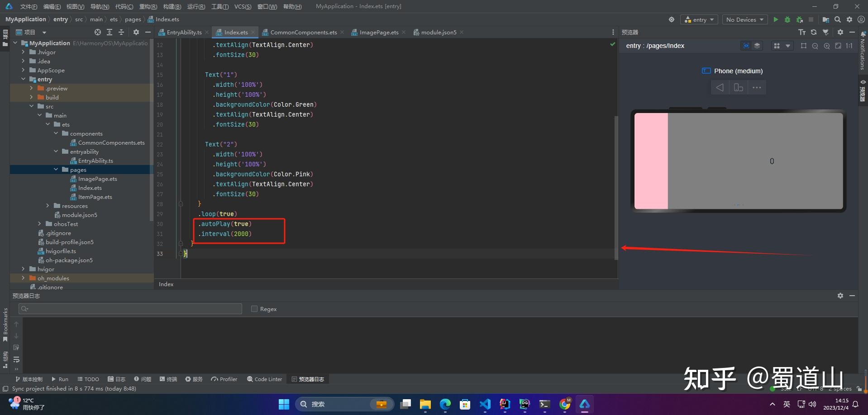Open the No Devices dropdown
This screenshot has width=868, height=415.
(x=744, y=19)
